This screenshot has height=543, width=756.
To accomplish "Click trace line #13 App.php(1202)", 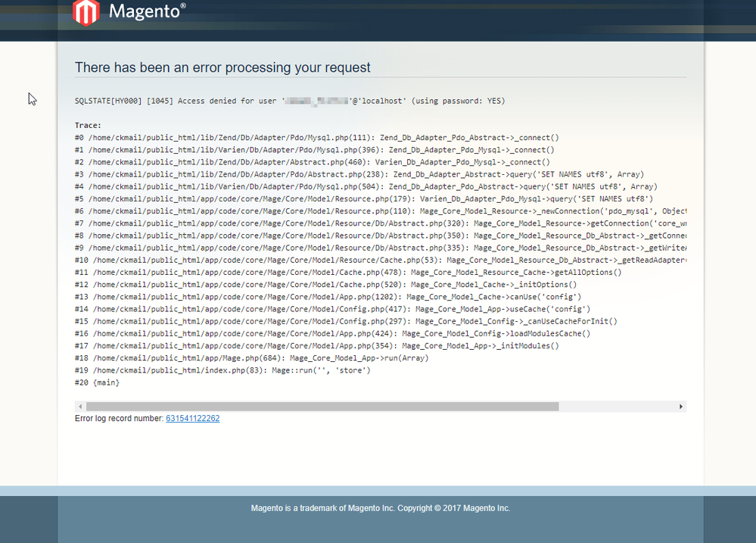I will (328, 297).
